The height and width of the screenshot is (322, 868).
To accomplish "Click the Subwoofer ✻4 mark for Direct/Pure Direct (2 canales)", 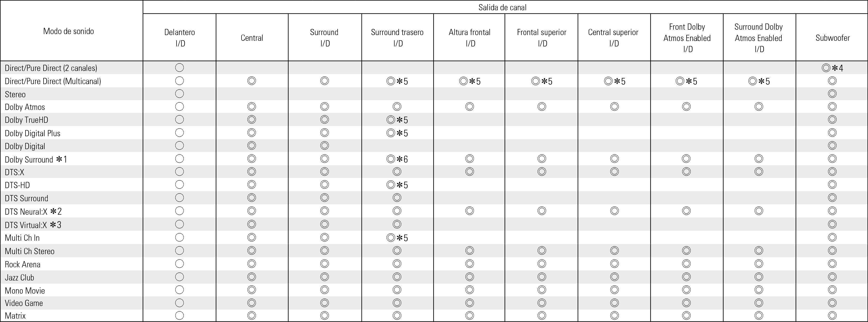I will (x=832, y=68).
